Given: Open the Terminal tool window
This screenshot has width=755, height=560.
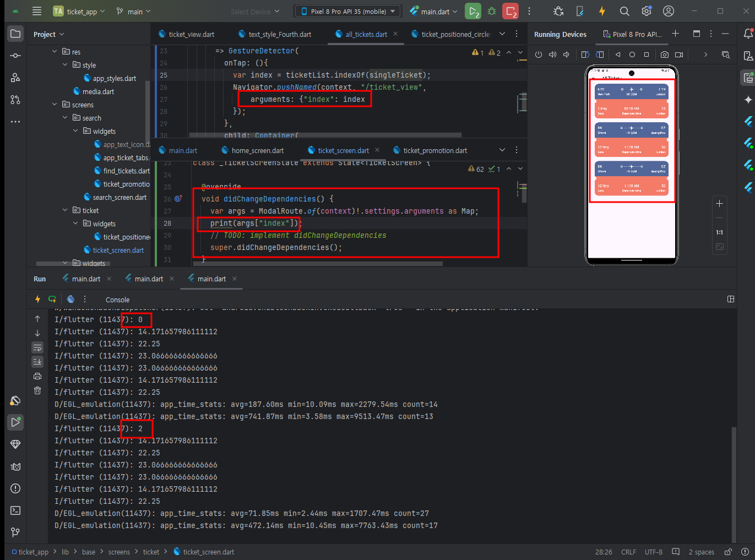Looking at the screenshot, I should (x=15, y=510).
